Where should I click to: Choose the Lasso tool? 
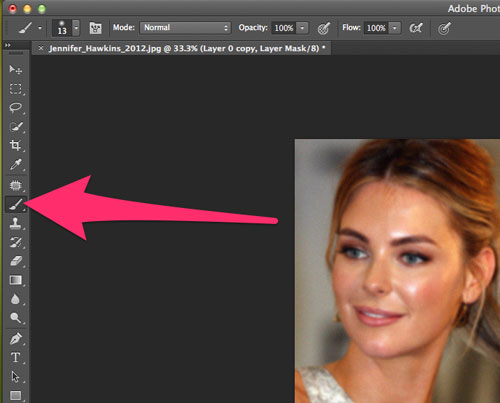point(15,108)
